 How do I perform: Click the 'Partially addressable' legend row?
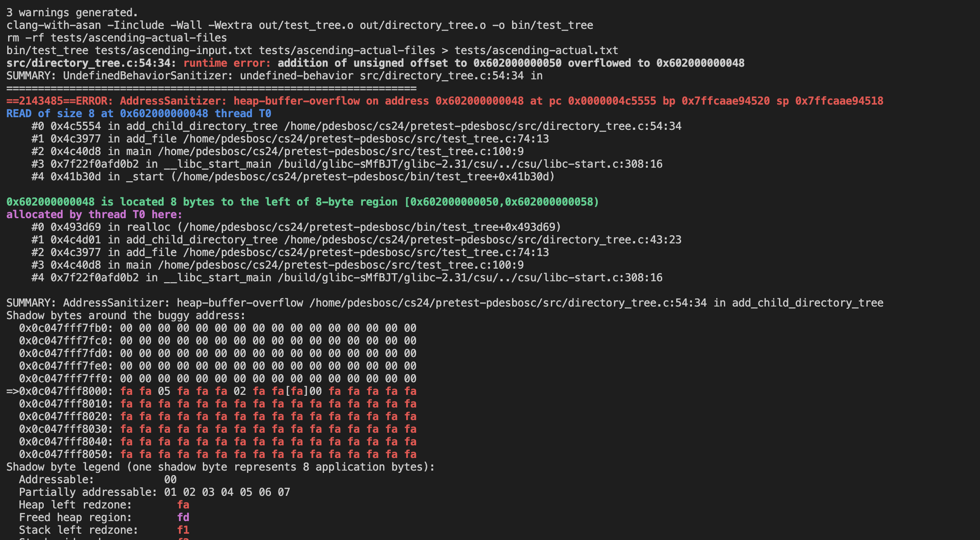[154, 492]
